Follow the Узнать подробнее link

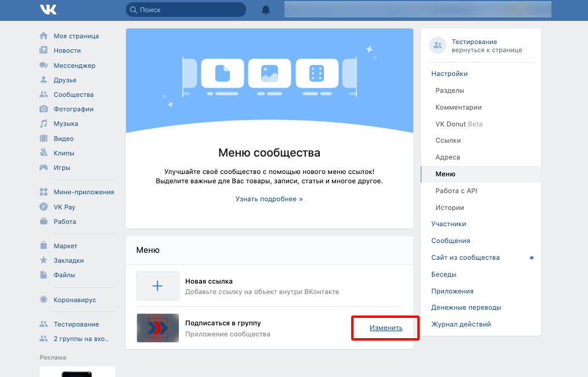coord(269,199)
